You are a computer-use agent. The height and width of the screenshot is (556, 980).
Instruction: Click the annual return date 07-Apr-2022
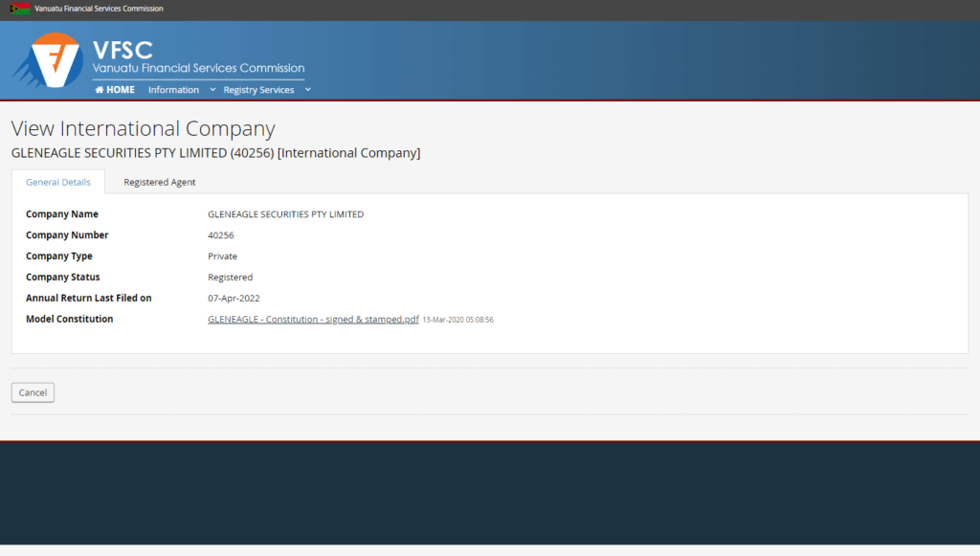[234, 299]
